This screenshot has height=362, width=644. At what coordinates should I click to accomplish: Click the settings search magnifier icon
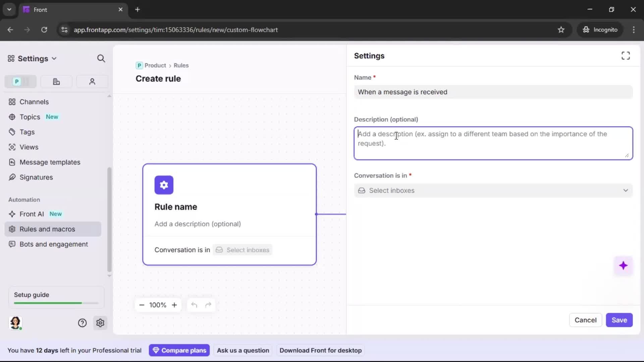(x=101, y=58)
